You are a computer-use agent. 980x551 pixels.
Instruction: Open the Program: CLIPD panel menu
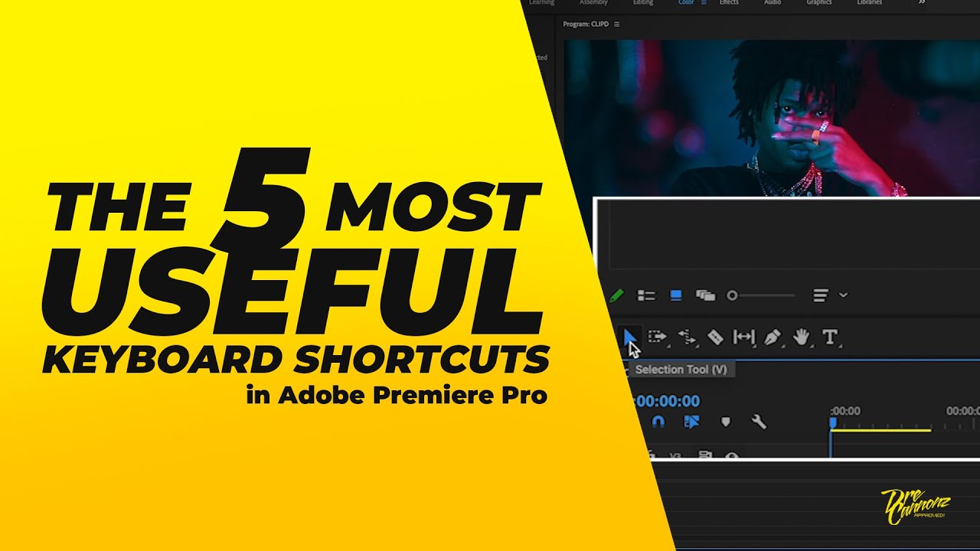(x=617, y=24)
